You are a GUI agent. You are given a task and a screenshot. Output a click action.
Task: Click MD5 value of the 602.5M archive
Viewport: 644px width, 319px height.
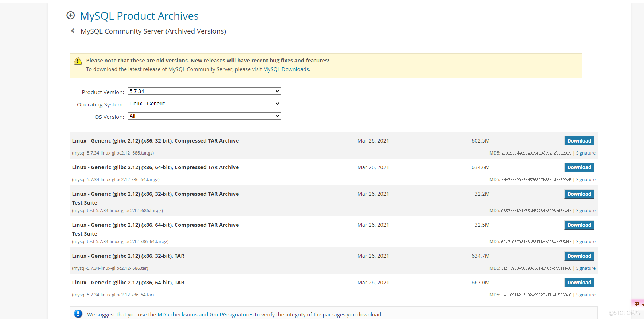[536, 153]
